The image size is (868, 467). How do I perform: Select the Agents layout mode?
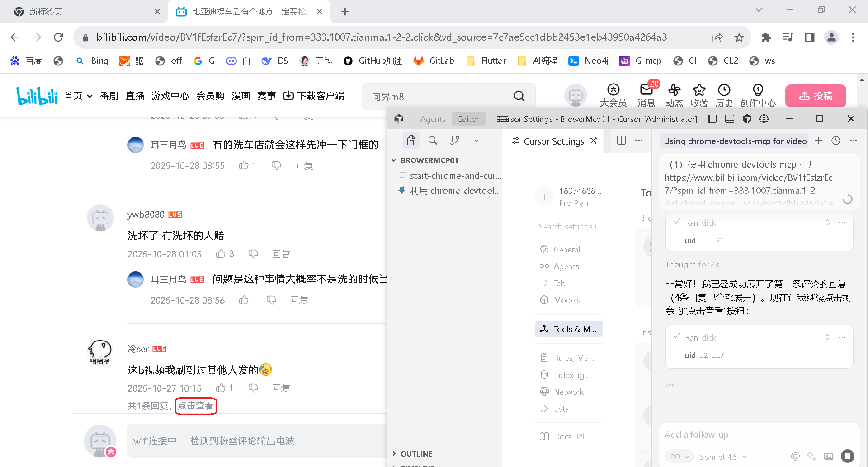(x=433, y=119)
